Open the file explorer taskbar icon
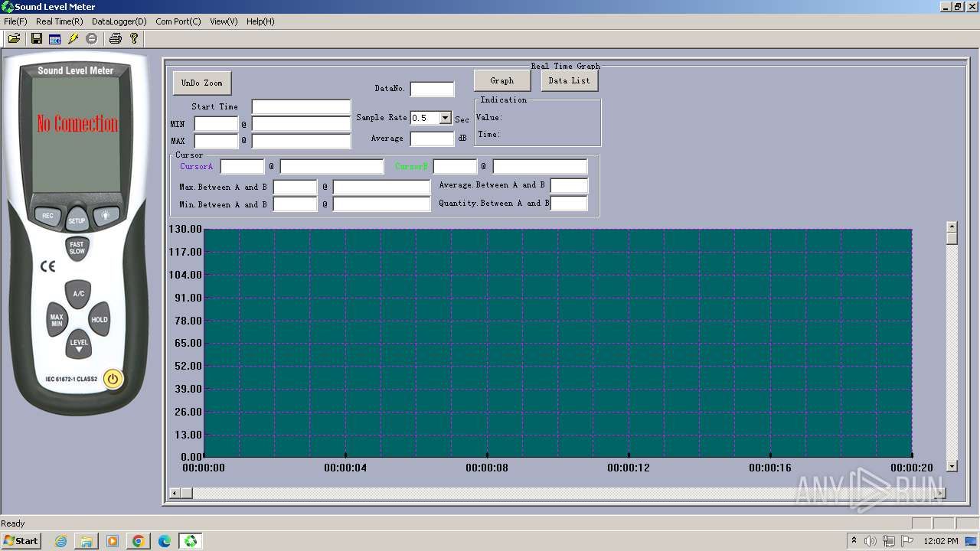Image resolution: width=980 pixels, height=551 pixels. 87,541
